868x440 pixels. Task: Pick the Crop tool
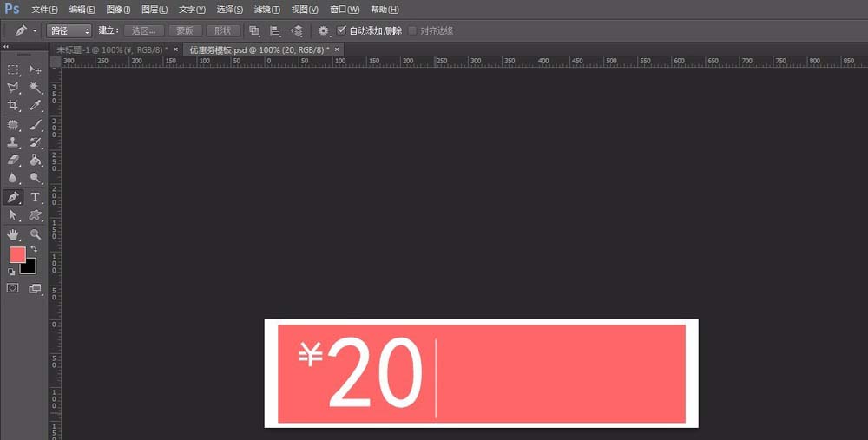(x=13, y=105)
